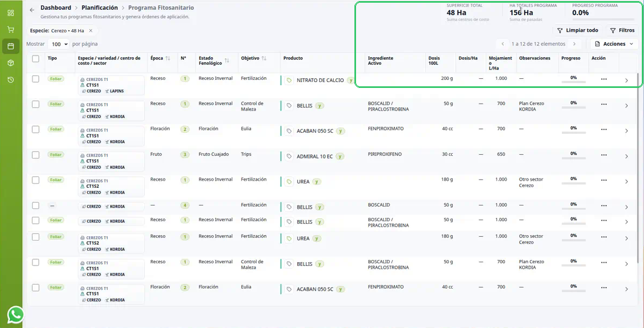Open the box inventory icon in sidebar
The height and width of the screenshot is (328, 644).
(11, 63)
